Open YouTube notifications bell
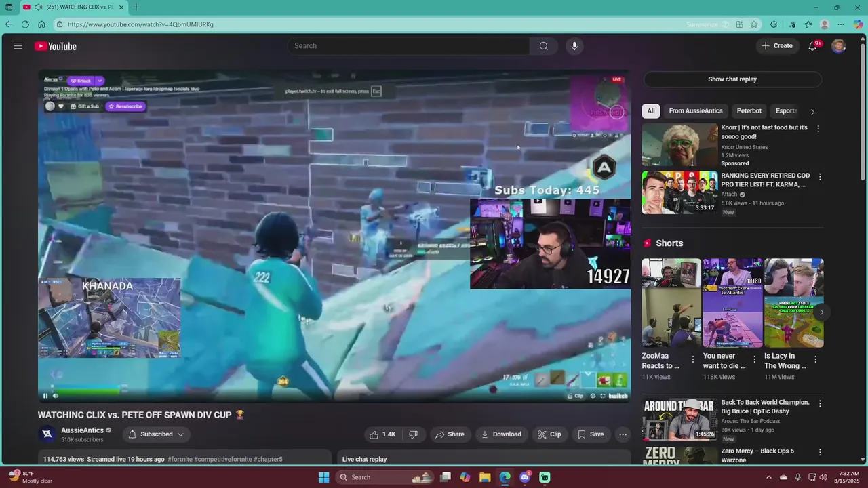Viewport: 868px width, 488px height. pyautogui.click(x=812, y=46)
